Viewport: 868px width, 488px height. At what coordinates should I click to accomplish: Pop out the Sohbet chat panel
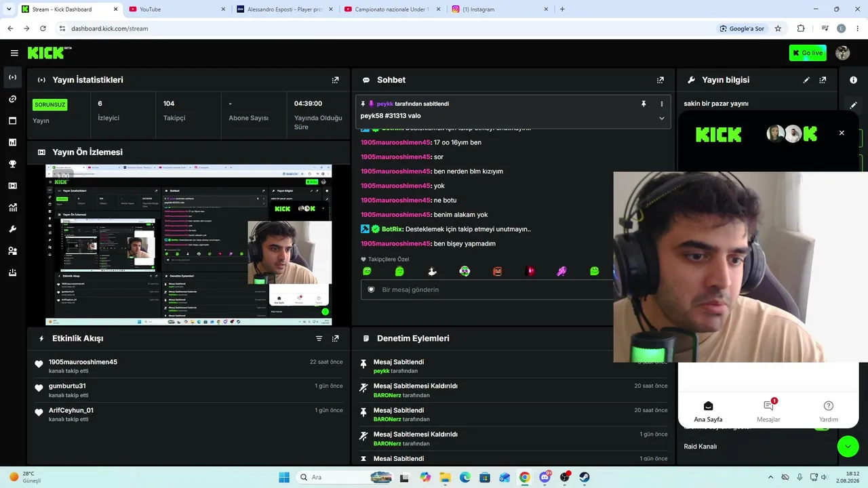(660, 80)
